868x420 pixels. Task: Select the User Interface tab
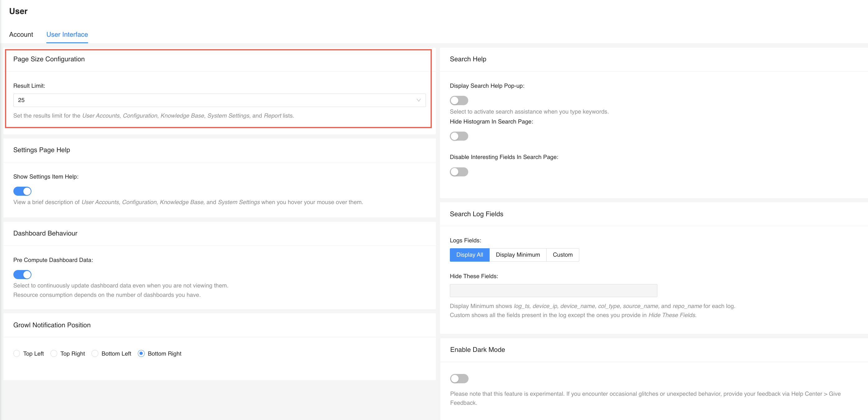click(x=67, y=35)
